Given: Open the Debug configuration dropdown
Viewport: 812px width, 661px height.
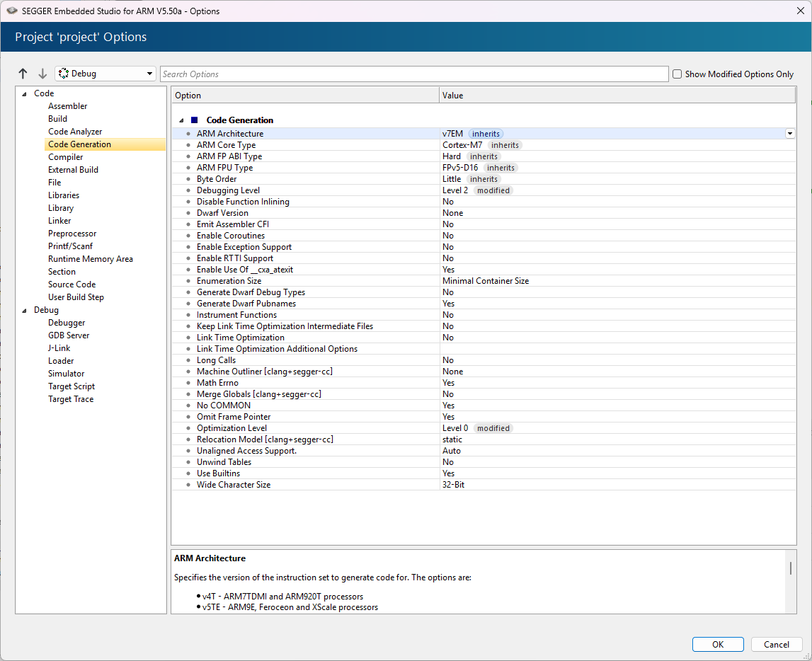Looking at the screenshot, I should (x=105, y=74).
